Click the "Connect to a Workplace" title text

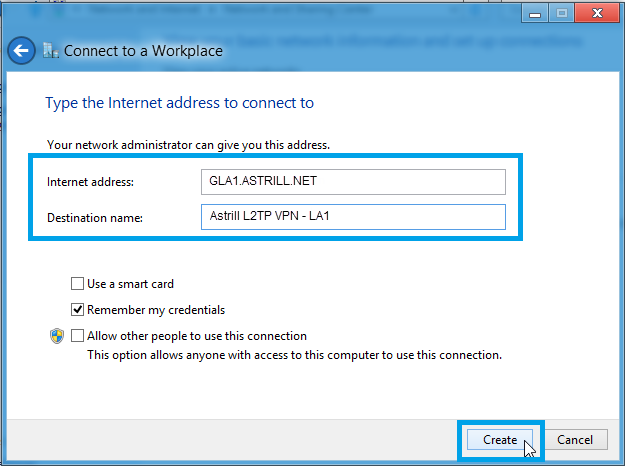[143, 51]
